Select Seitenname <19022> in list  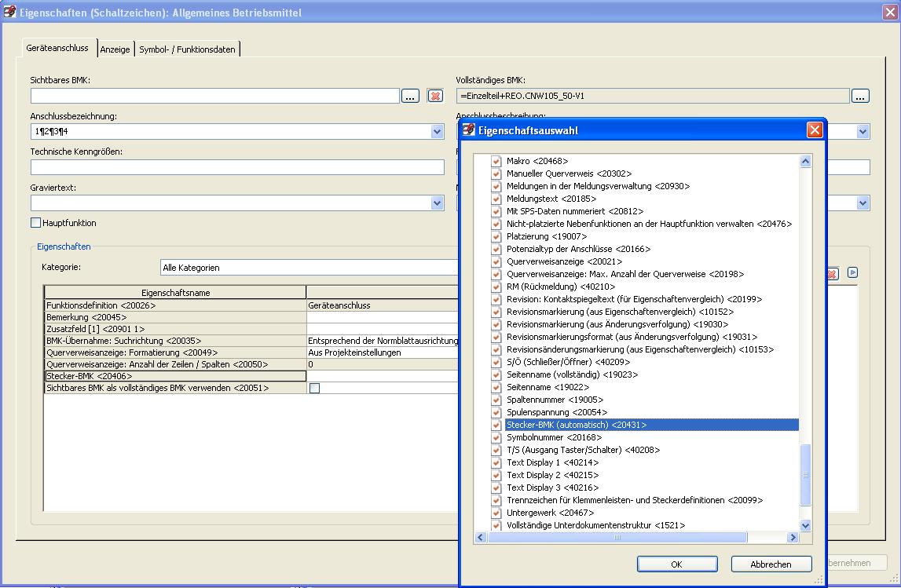pyautogui.click(x=548, y=387)
